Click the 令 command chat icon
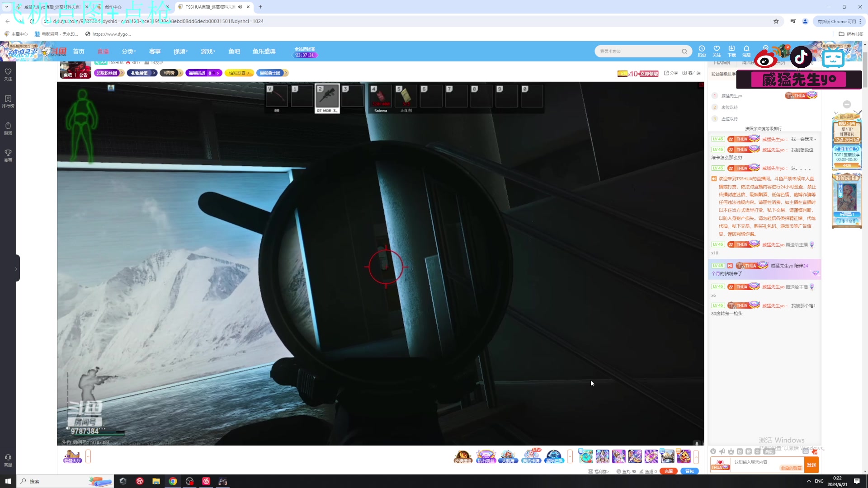This screenshot has width=868, height=488. [x=757, y=451]
